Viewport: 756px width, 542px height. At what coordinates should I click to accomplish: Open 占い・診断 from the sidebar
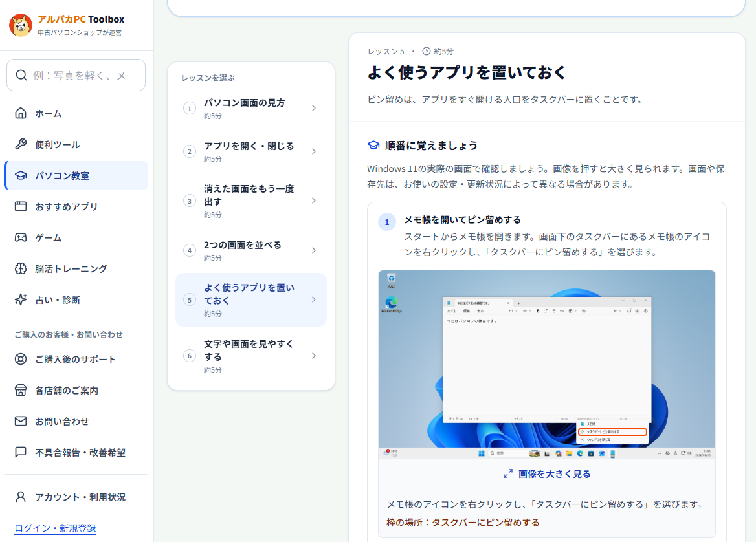click(76, 299)
